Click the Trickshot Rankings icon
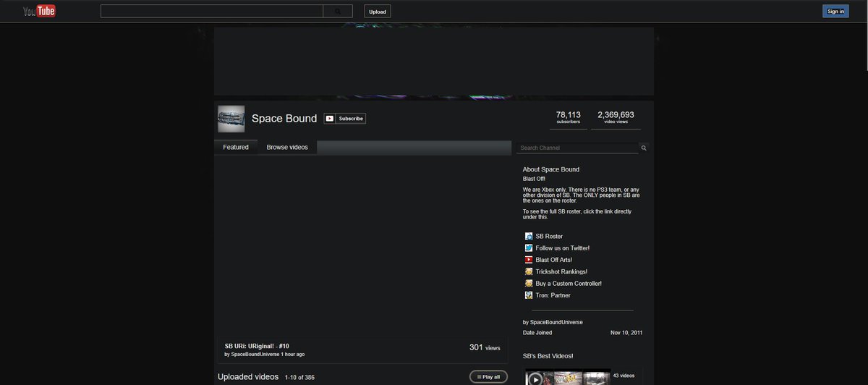 [529, 271]
